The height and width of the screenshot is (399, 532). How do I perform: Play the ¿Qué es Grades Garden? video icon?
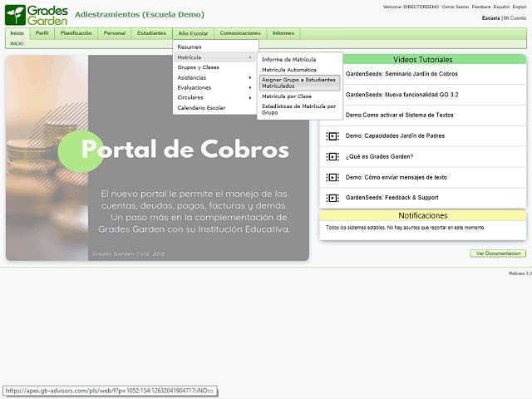coord(332,157)
